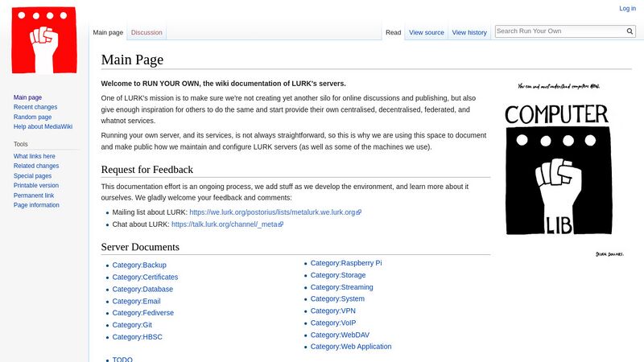Screen dimensions: 644x362
Task: Open the Category:Raspberry Pi link
Action: pyautogui.click(x=346, y=263)
